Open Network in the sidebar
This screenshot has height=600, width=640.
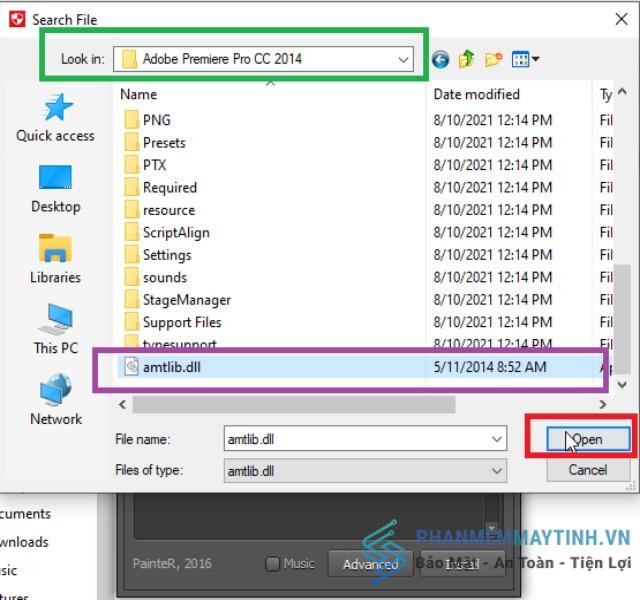56,400
